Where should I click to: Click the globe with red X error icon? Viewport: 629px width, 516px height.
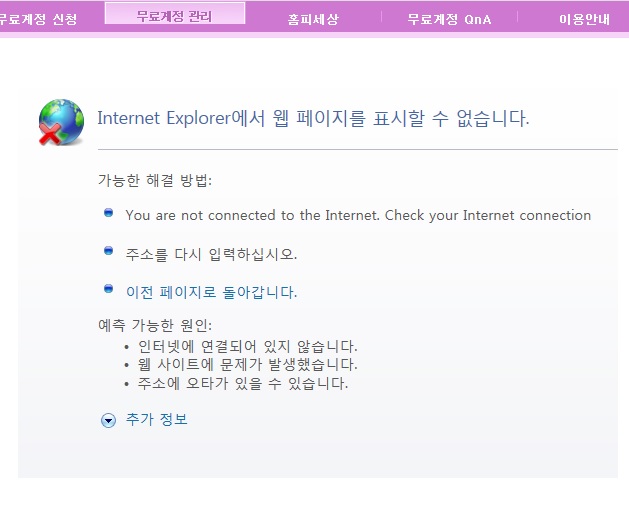pyautogui.click(x=62, y=123)
